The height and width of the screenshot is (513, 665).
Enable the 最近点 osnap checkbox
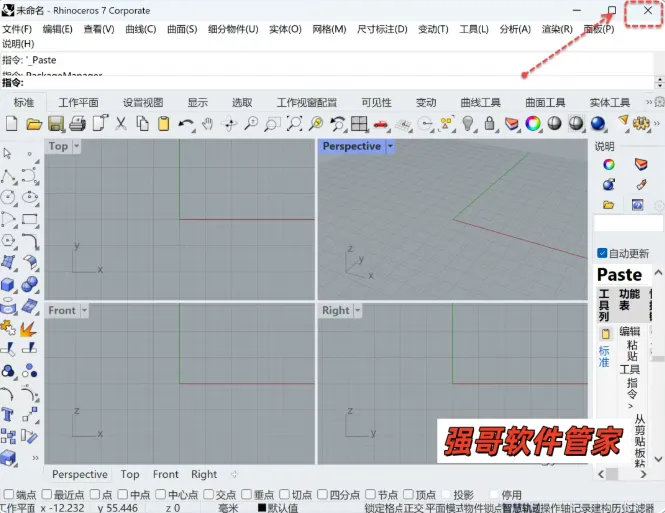pyautogui.click(x=47, y=494)
